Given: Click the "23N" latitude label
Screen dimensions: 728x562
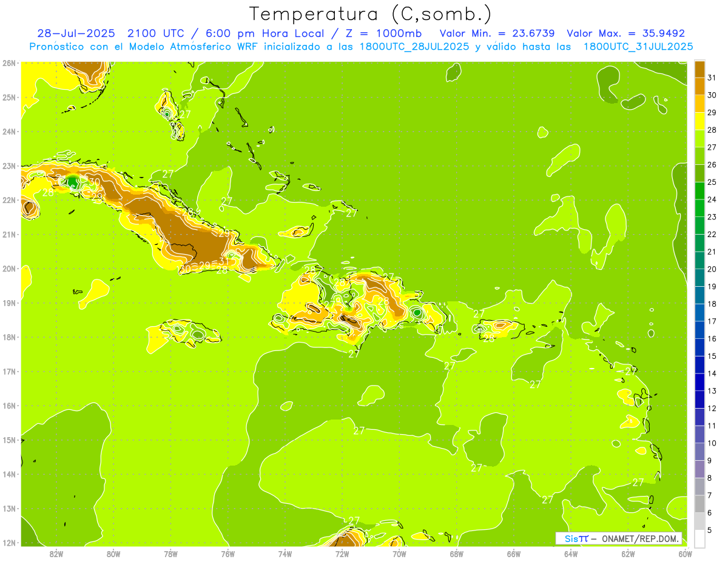Looking at the screenshot, I should [9, 166].
